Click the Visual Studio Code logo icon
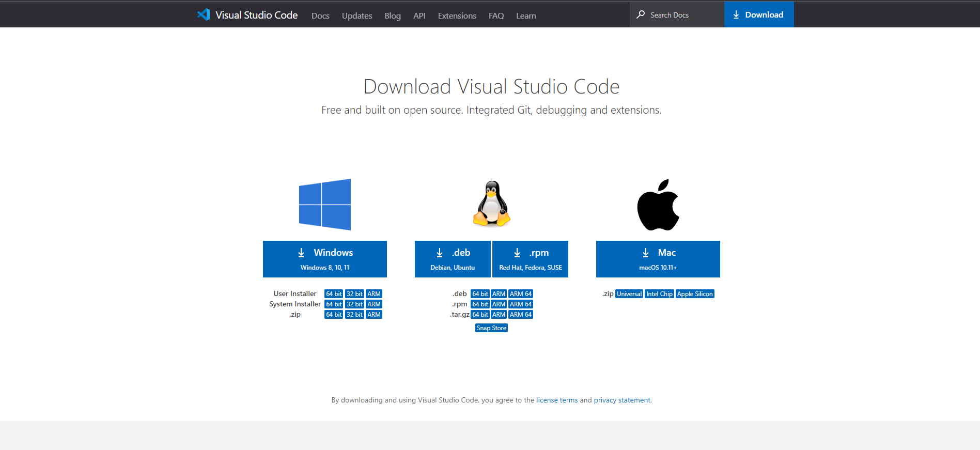 pyautogui.click(x=204, y=14)
